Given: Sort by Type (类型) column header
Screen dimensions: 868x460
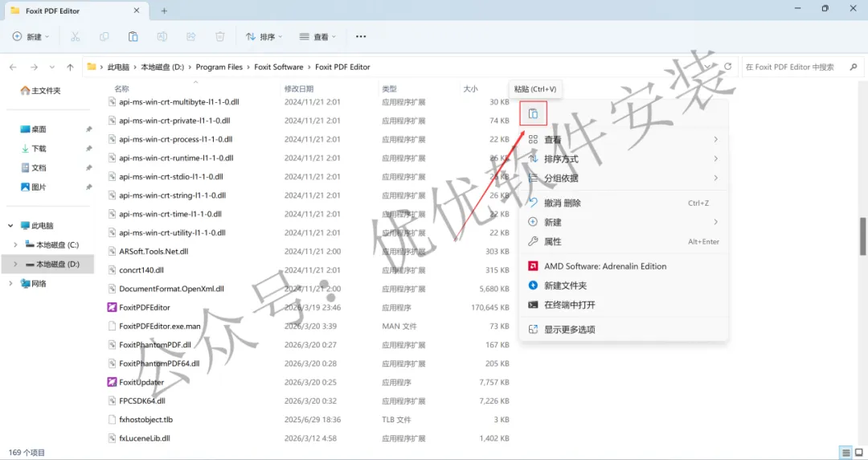Looking at the screenshot, I should [x=389, y=88].
